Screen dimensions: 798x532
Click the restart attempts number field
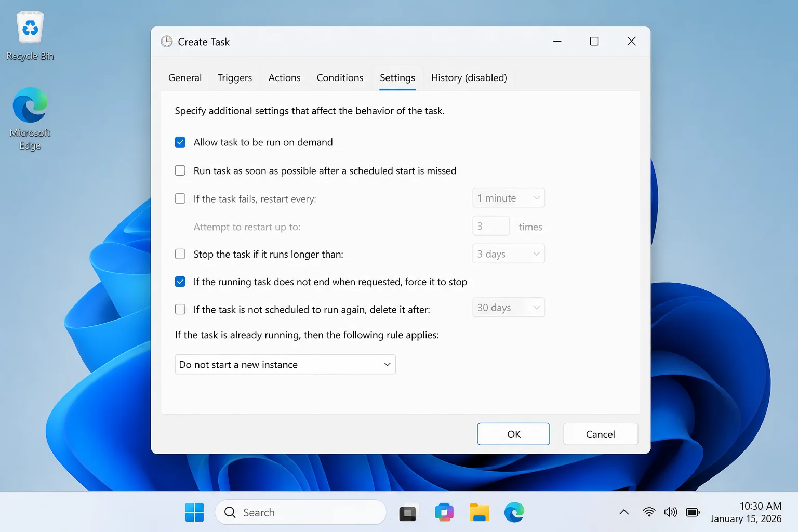[491, 226]
